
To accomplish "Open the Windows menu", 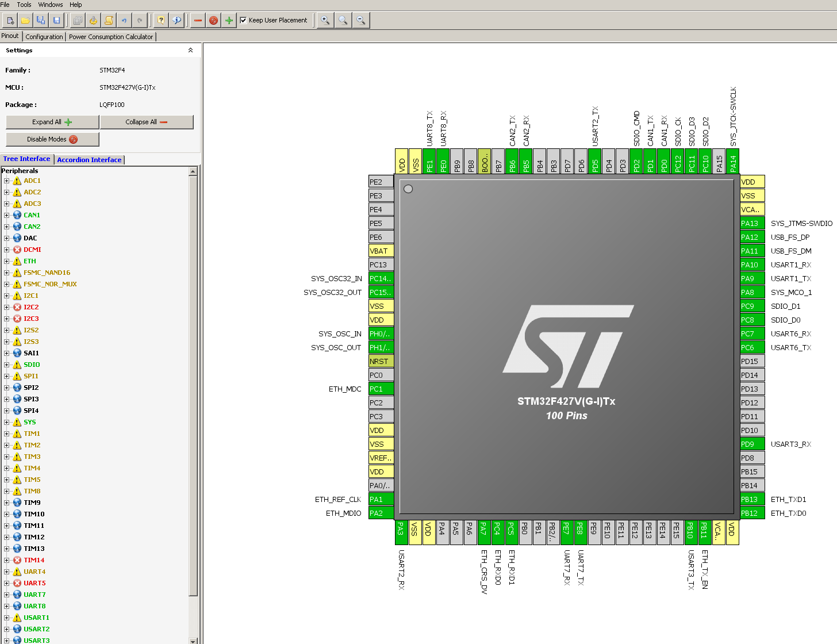I will point(51,5).
